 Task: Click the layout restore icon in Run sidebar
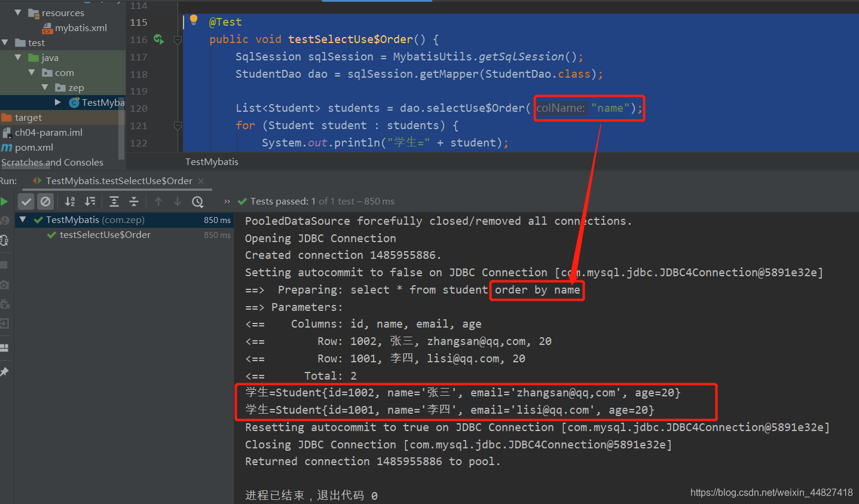4,347
